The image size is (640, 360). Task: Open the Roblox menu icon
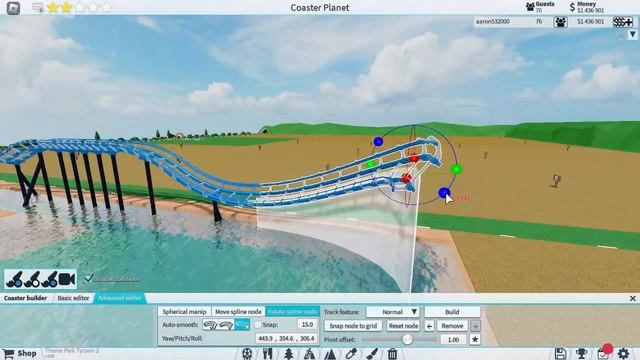click(x=13, y=8)
